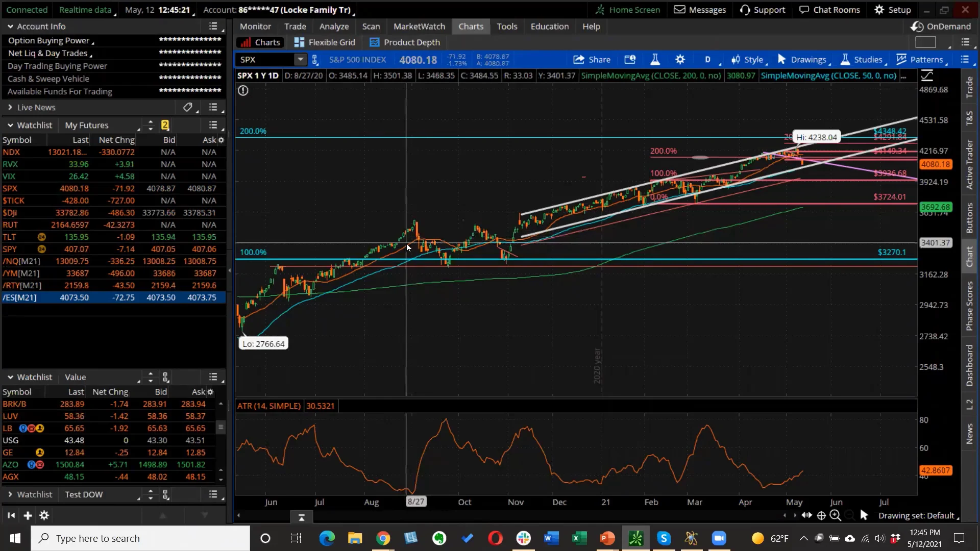
Task: Select the Flexible Grid sub-tab
Action: click(x=325, y=42)
